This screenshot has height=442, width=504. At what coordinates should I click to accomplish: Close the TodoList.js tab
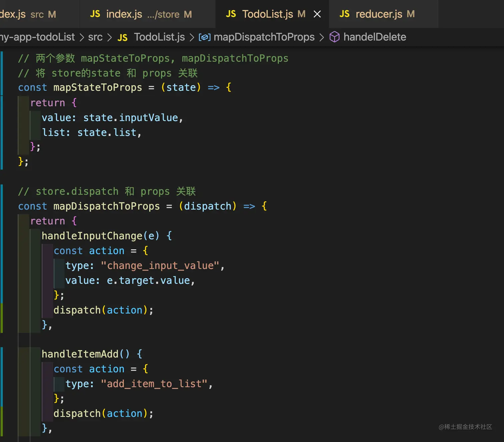click(317, 14)
